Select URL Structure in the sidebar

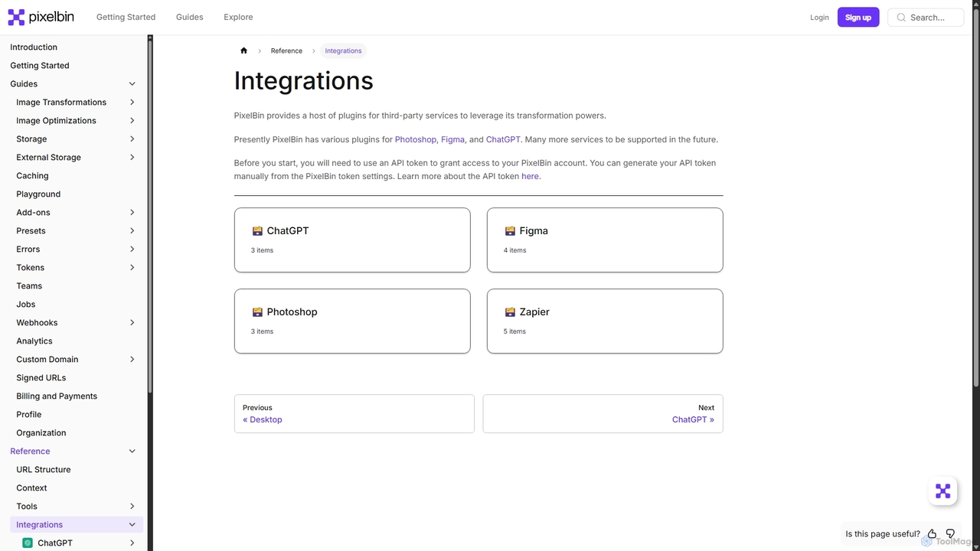tap(44, 470)
